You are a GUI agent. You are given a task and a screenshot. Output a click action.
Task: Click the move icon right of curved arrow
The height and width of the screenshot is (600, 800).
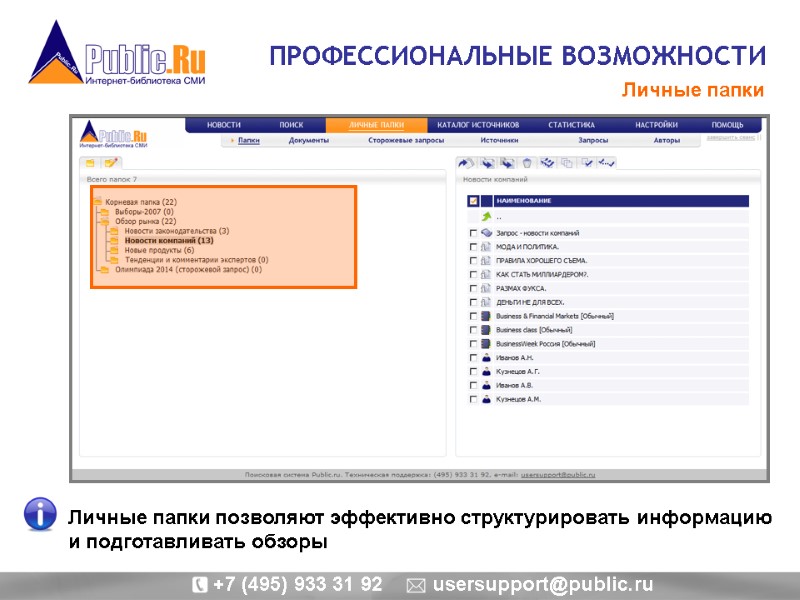(487, 163)
